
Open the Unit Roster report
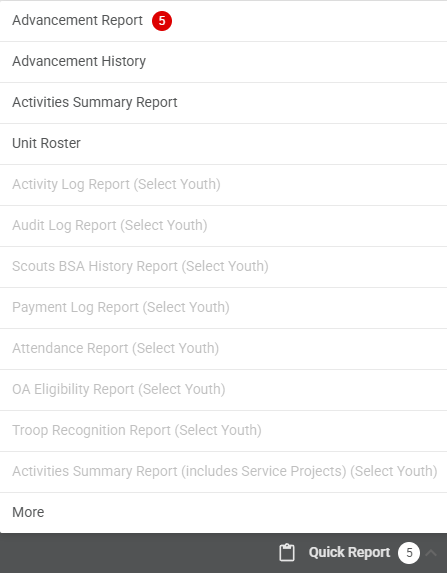pyautogui.click(x=223, y=144)
